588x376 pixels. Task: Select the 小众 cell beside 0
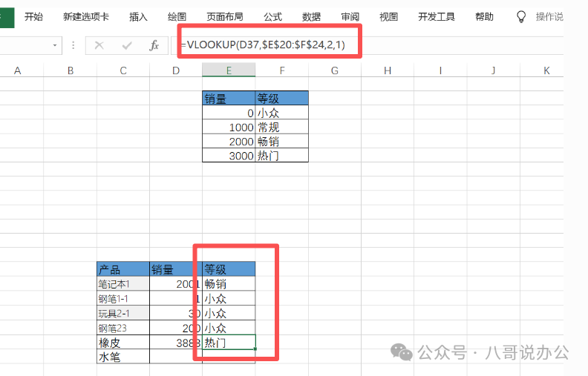(x=282, y=112)
